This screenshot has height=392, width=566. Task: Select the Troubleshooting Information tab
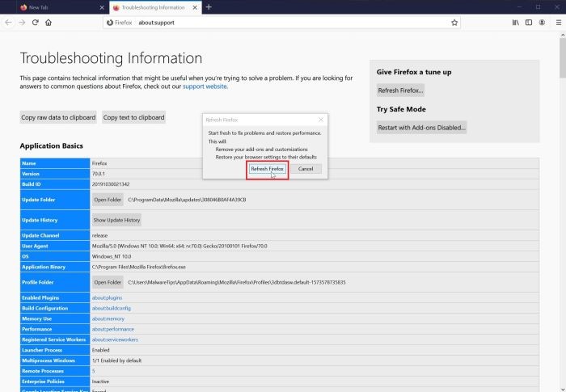(x=155, y=7)
